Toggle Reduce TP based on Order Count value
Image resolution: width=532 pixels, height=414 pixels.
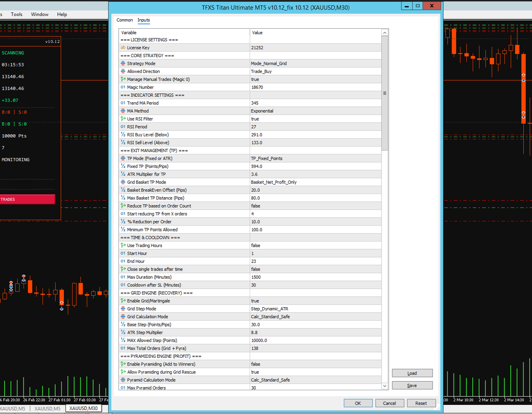tap(316, 206)
